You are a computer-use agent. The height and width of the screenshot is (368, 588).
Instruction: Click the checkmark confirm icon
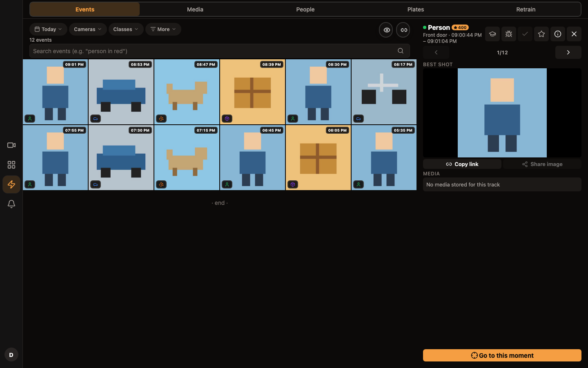tap(525, 34)
